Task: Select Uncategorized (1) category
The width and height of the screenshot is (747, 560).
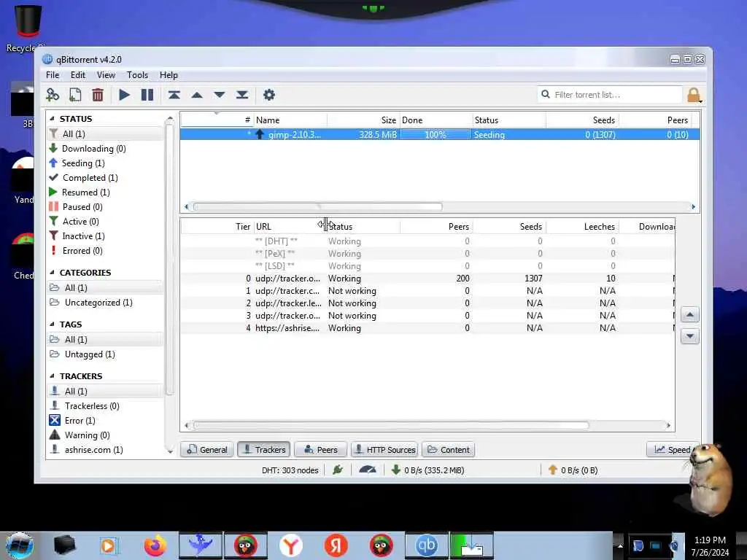Action: pyautogui.click(x=98, y=303)
